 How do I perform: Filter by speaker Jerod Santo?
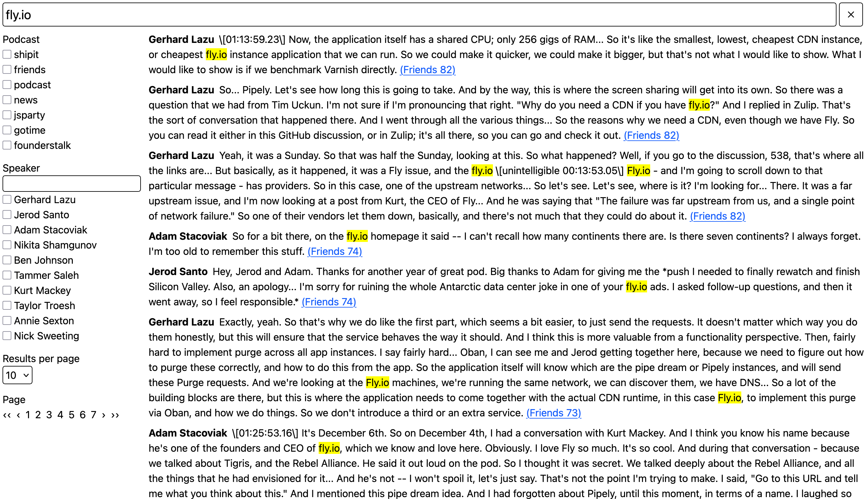point(7,214)
